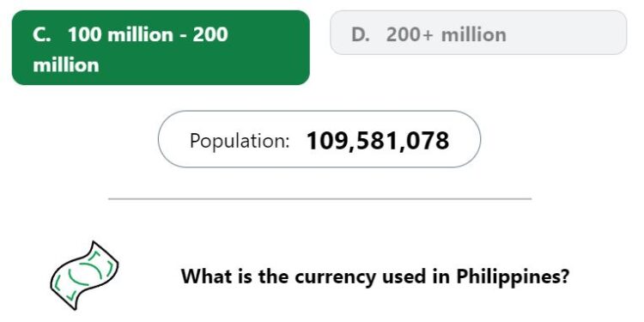Click the 'Population:' label text
This screenshot has width=644, height=322.
(240, 142)
